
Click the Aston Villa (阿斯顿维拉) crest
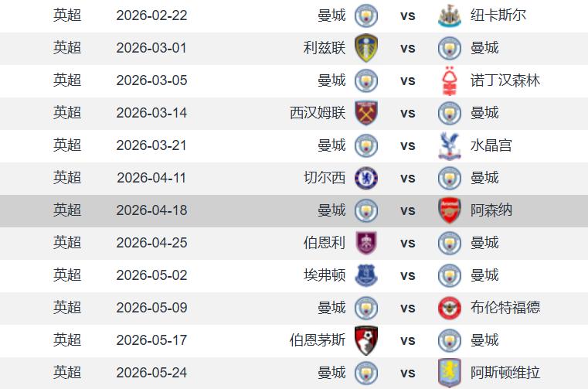click(449, 372)
